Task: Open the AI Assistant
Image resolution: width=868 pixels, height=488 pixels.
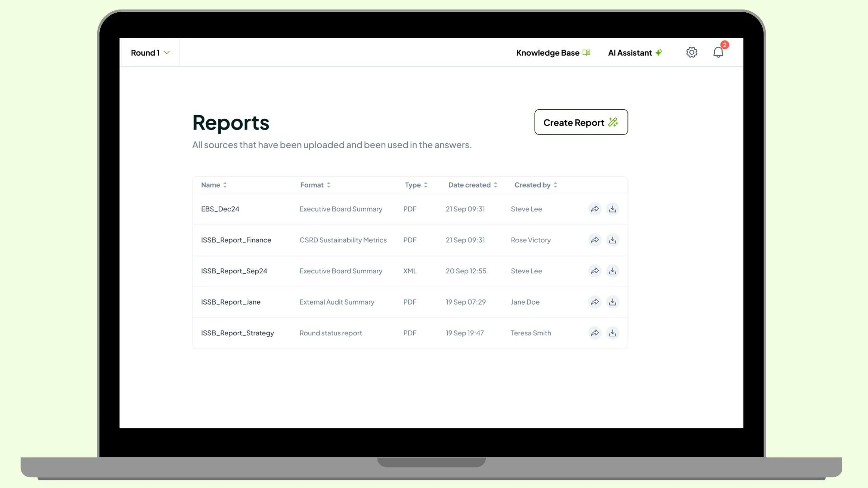Action: coord(635,53)
